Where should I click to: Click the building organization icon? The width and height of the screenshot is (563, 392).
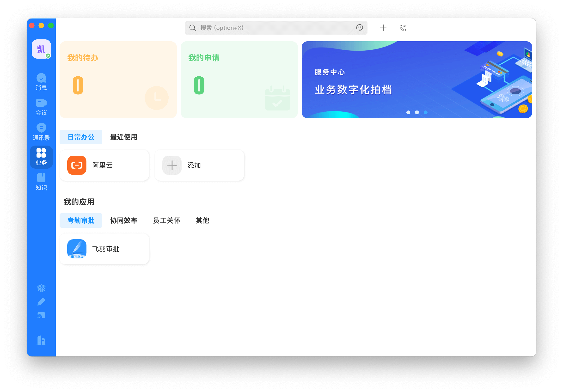41,340
